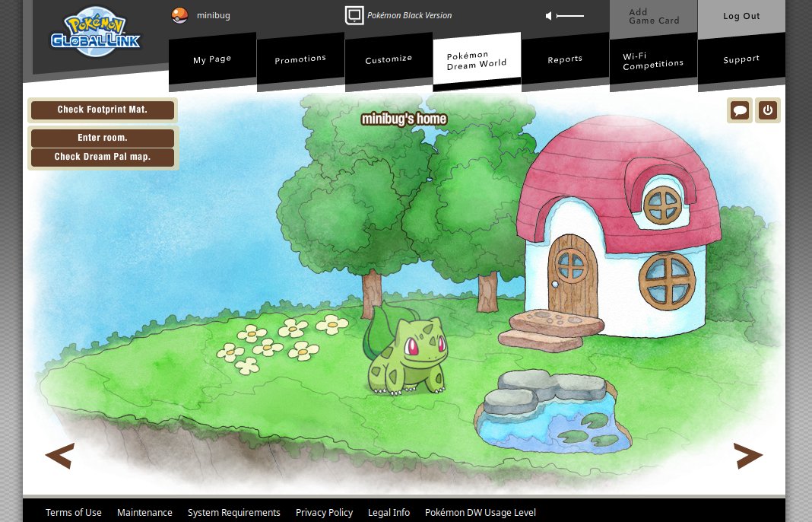Open the chat speech bubble icon
812x522 pixels.
tap(740, 110)
